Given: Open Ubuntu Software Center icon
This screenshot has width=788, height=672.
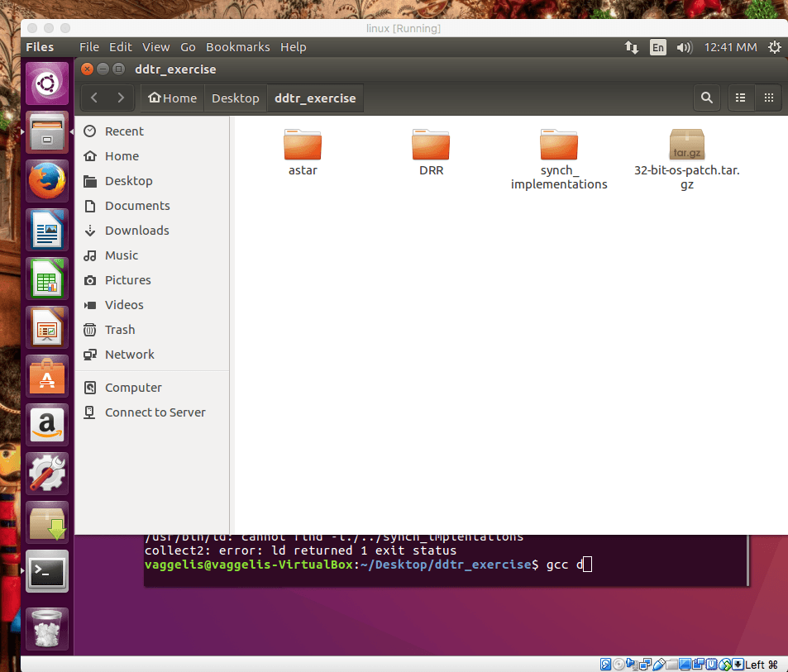Looking at the screenshot, I should coord(46,375).
